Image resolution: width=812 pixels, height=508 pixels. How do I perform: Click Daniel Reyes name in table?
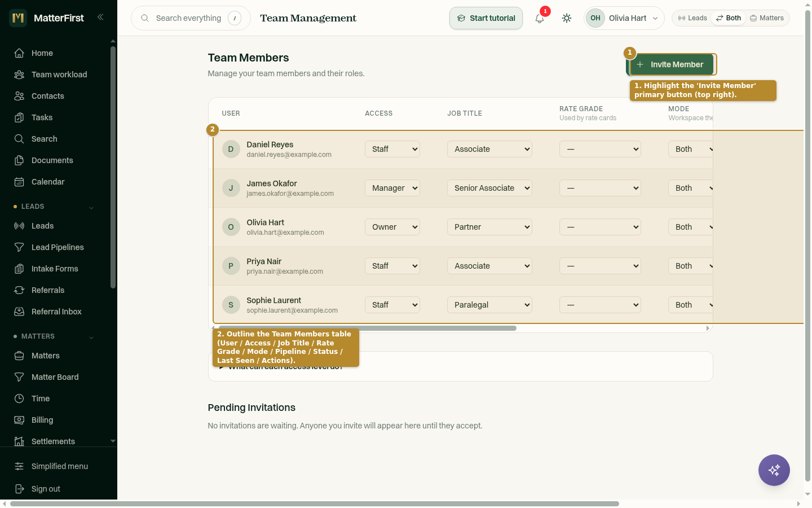(270, 144)
